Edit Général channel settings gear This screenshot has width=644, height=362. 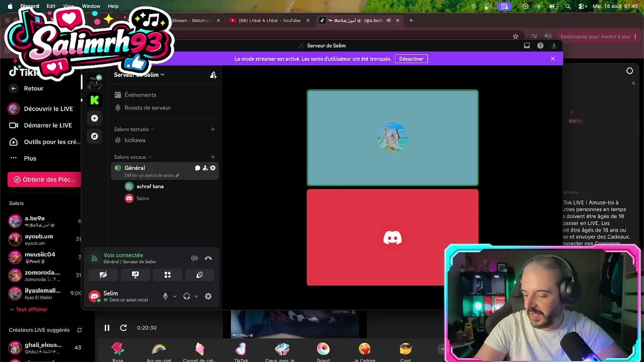click(213, 168)
